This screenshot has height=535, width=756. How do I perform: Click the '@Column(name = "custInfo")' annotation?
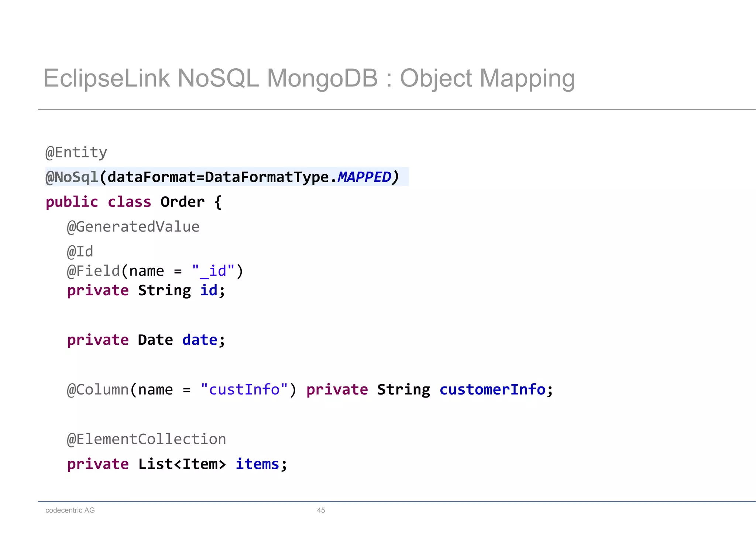click(182, 390)
